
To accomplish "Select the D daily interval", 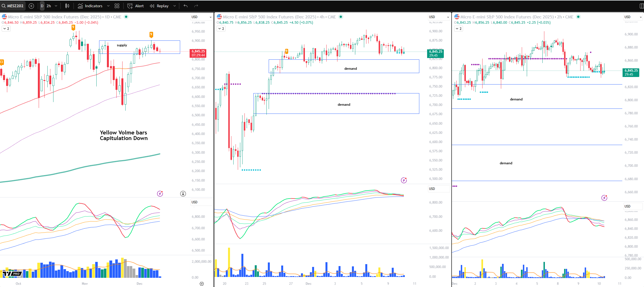I will click(x=42, y=6).
